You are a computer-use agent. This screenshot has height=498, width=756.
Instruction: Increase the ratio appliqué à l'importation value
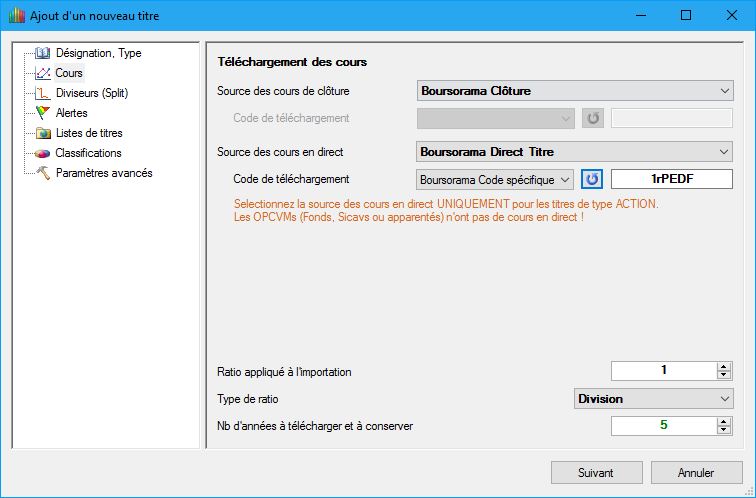724,367
